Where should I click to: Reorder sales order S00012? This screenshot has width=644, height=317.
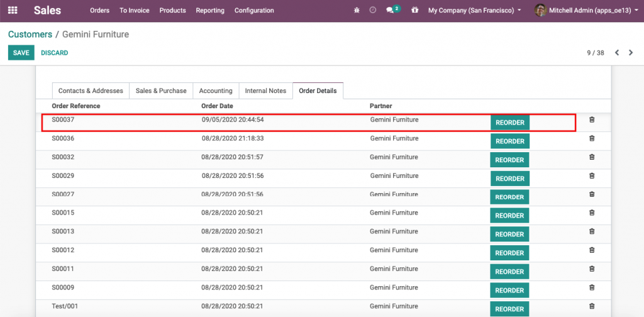[509, 253]
